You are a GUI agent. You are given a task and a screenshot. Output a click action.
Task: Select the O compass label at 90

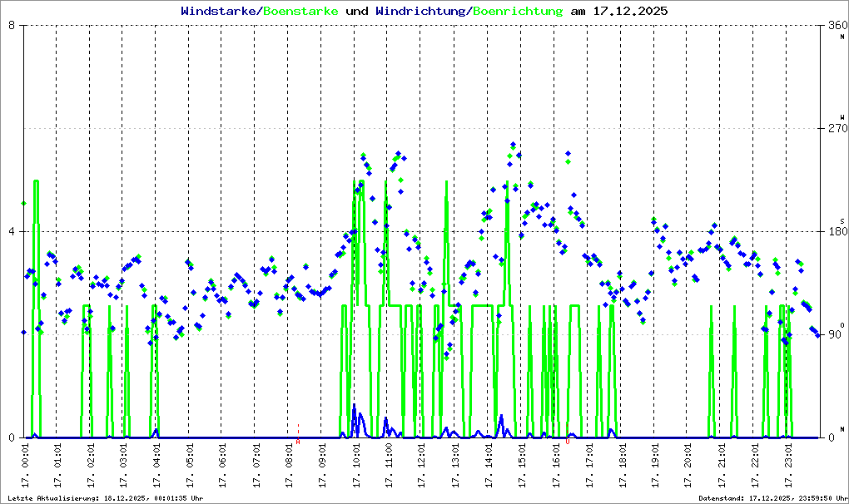coord(842,325)
